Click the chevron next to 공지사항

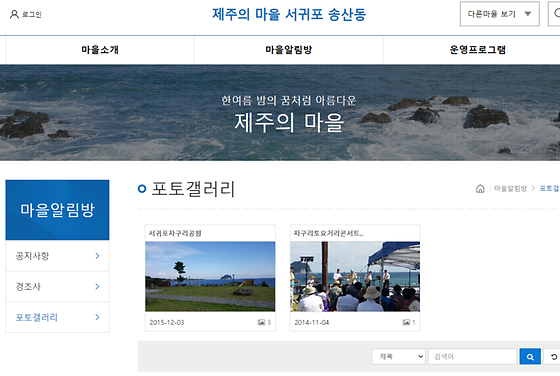(97, 256)
